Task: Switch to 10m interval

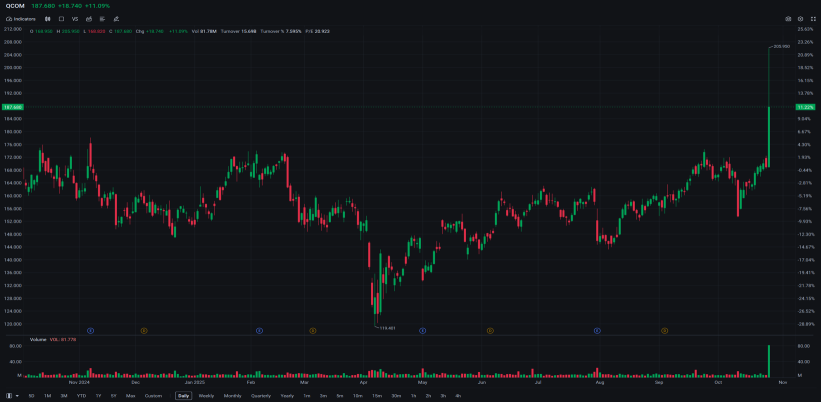Action: coord(358,396)
